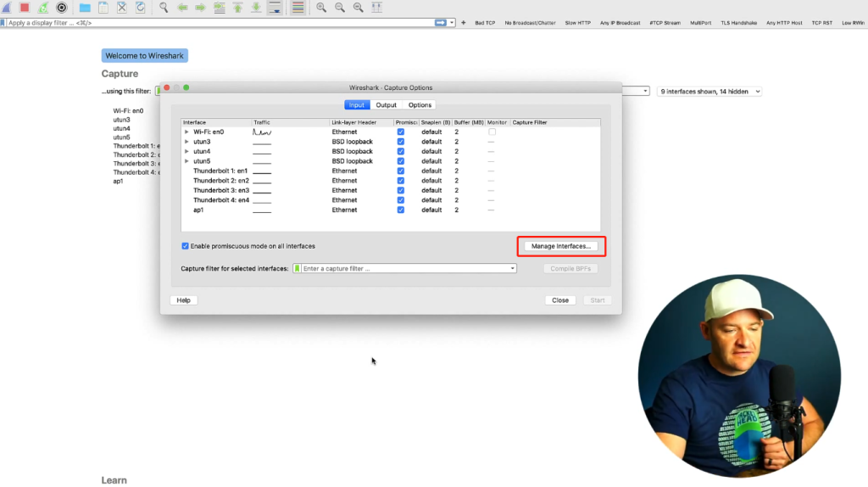Click the Manage Interfaces button

561,246
